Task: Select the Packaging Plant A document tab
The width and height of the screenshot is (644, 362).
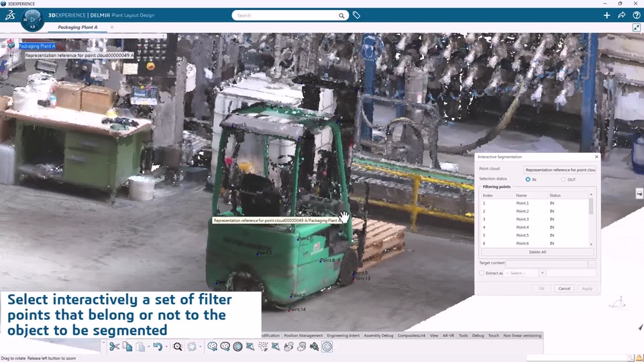Action: coord(78,27)
